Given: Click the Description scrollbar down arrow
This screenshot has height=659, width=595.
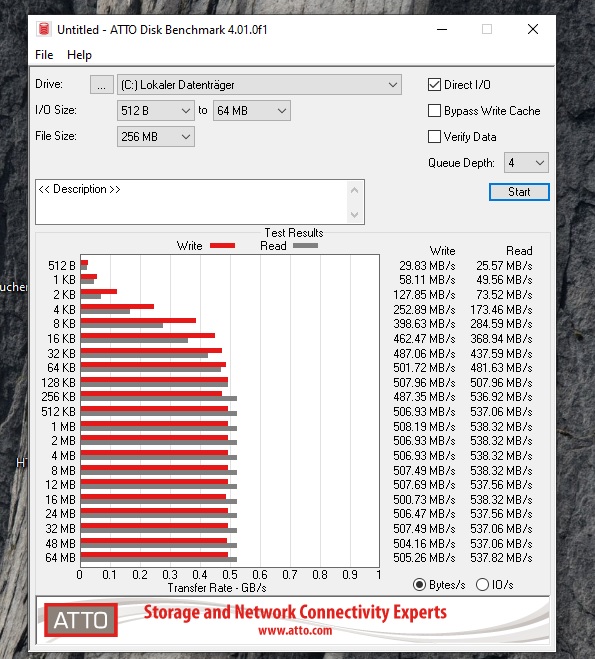Looking at the screenshot, I should [354, 214].
